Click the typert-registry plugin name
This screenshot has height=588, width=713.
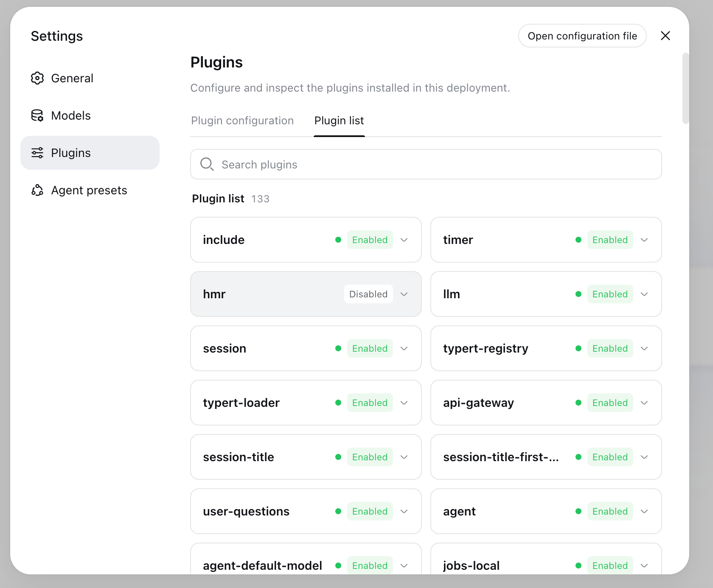click(x=486, y=348)
